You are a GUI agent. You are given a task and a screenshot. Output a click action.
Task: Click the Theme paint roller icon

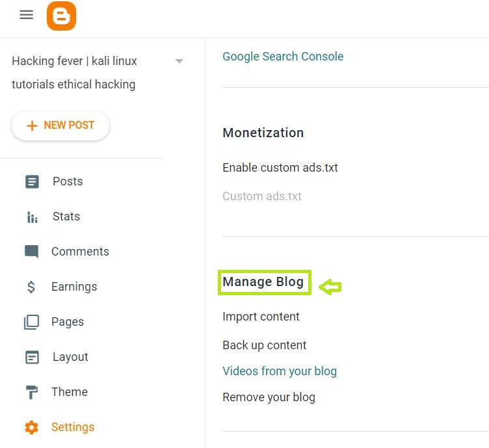click(31, 392)
